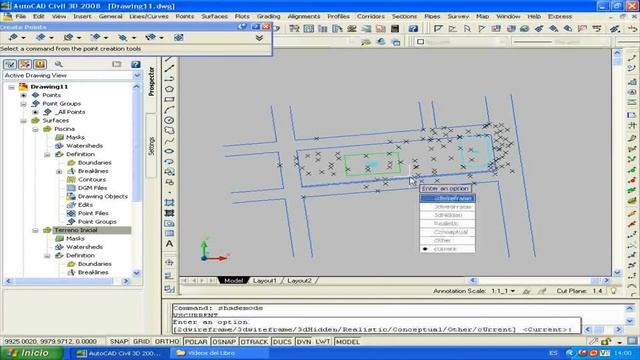Image resolution: width=640 pixels, height=360 pixels.
Task: Click the third Toolspace view icon
Action: pyautogui.click(x=40, y=64)
